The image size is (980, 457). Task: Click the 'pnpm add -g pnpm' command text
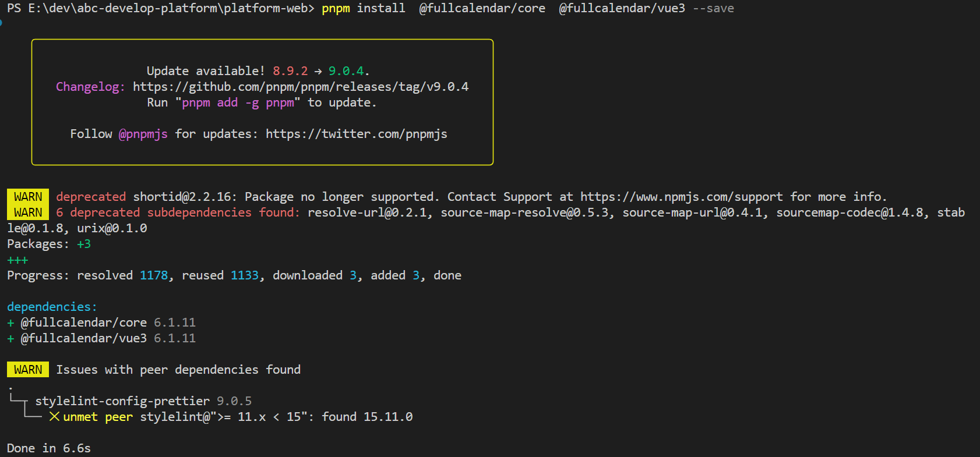(238, 102)
